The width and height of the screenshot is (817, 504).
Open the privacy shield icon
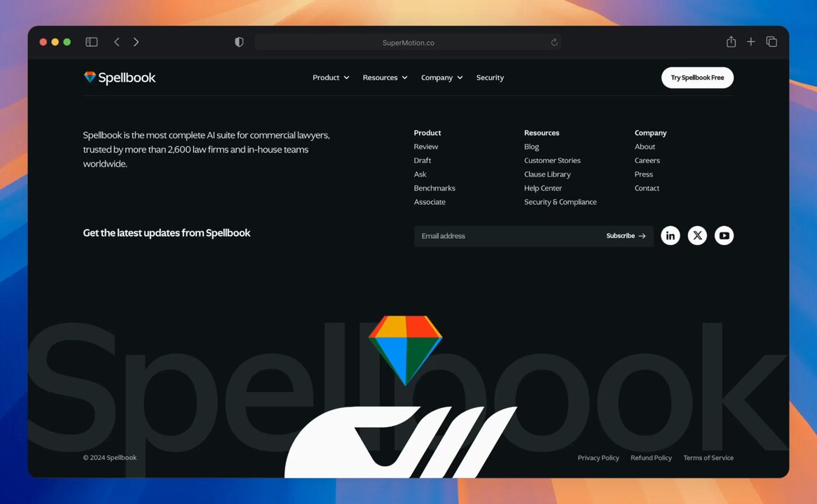click(239, 42)
